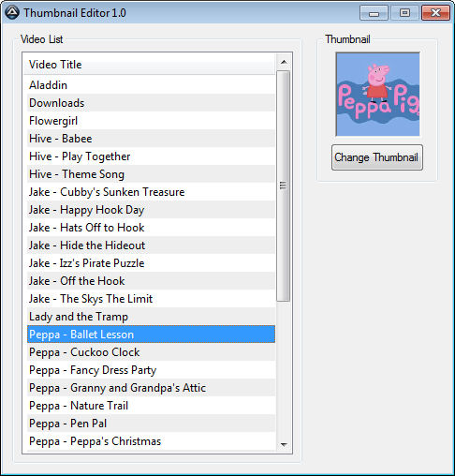Select the Aladdin video entry
Image resolution: width=455 pixels, height=476 pixels.
[151, 85]
